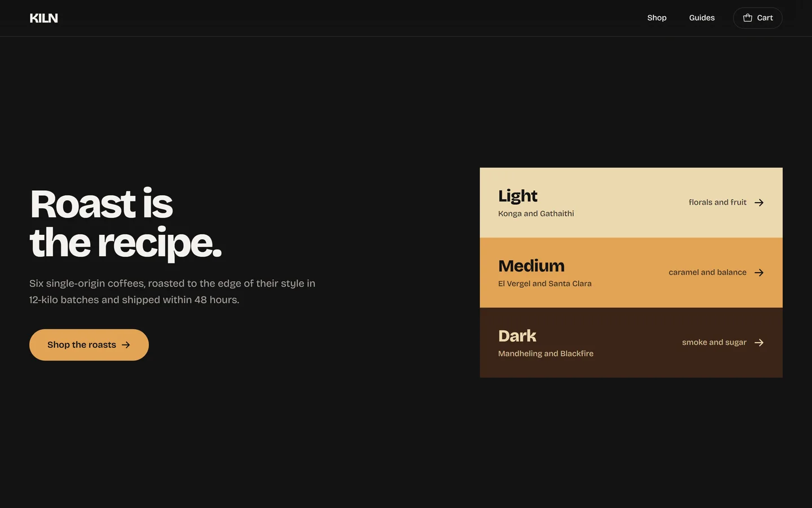Open the Cart button

coord(757,18)
